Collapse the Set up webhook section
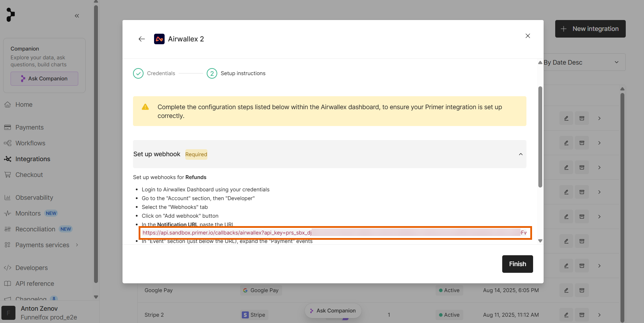Viewport: 644px width, 323px height. (521, 154)
